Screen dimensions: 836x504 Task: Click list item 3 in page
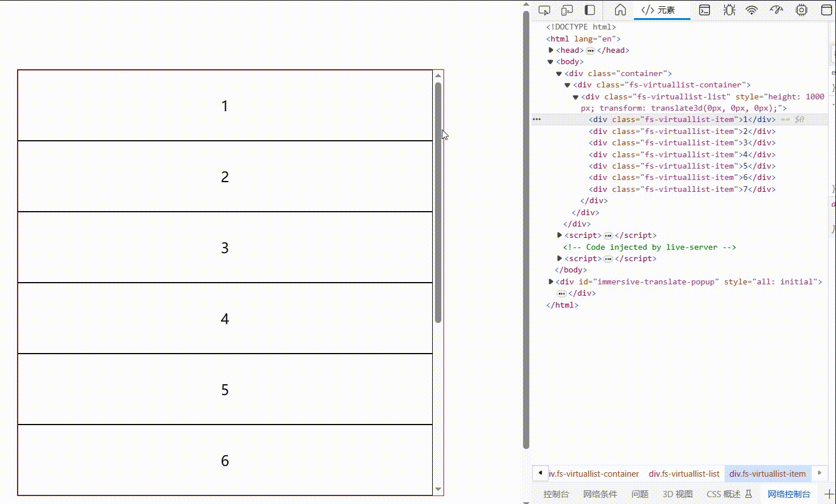pos(225,247)
